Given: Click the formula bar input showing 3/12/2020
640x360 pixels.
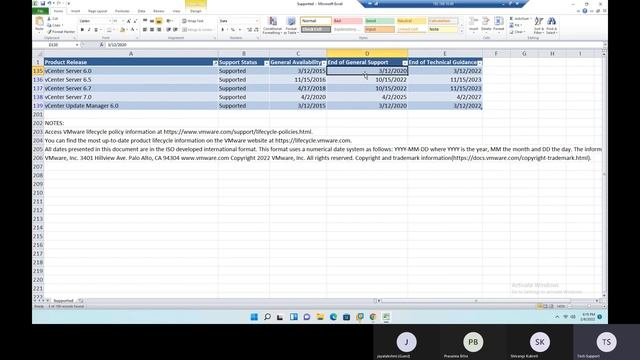Looking at the screenshot, I should 353,45.
